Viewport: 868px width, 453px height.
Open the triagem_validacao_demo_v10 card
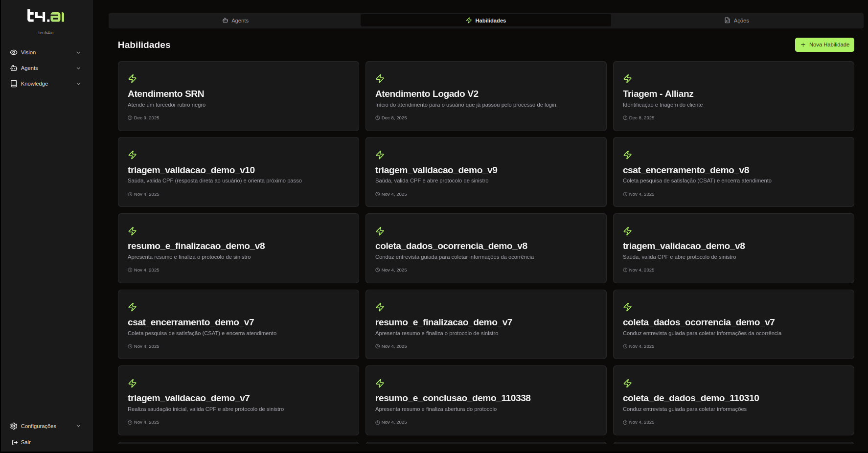(238, 172)
